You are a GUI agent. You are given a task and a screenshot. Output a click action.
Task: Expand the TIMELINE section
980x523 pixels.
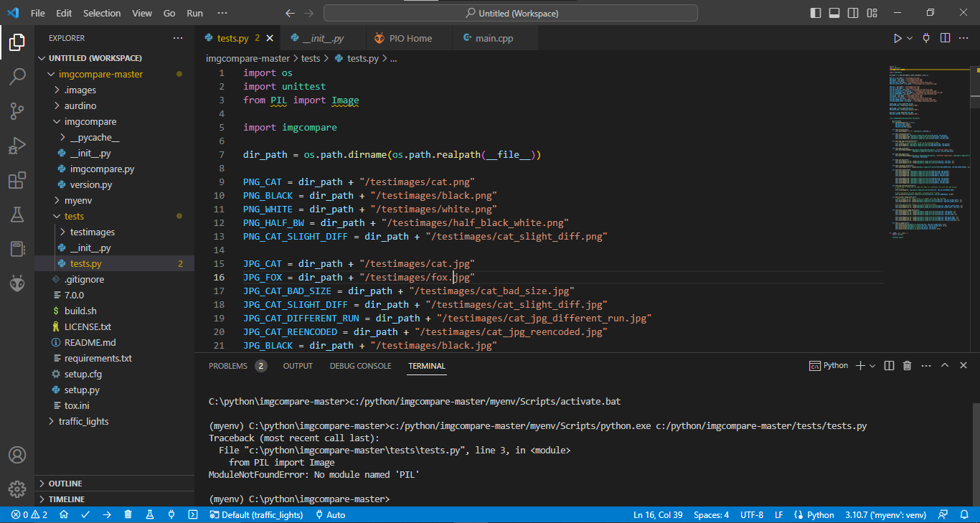115,499
